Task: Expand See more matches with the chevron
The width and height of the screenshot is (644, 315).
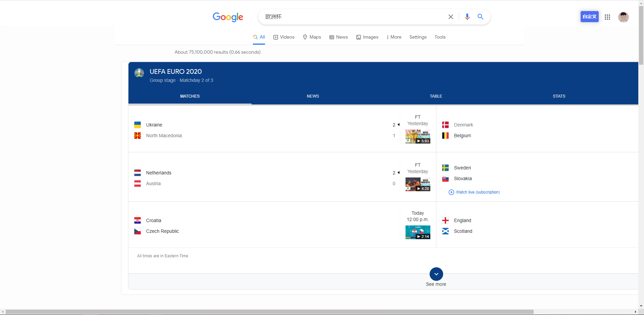Action: click(x=436, y=274)
